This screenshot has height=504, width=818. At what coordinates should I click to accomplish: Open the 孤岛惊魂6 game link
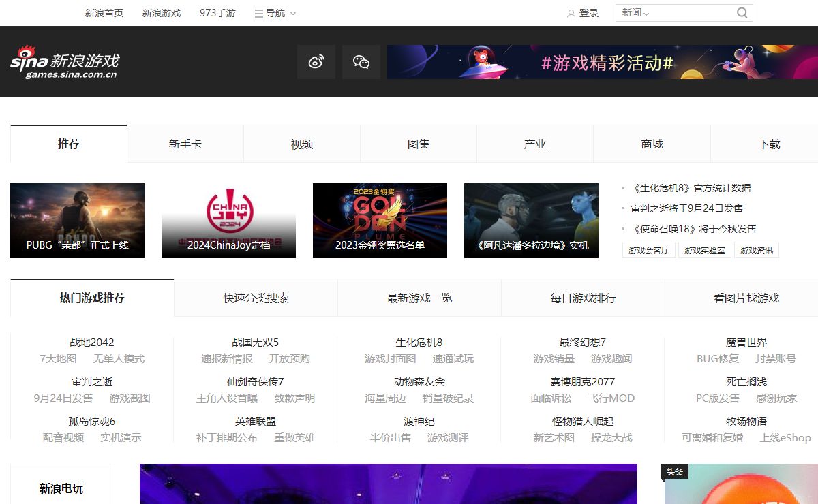tap(92, 421)
